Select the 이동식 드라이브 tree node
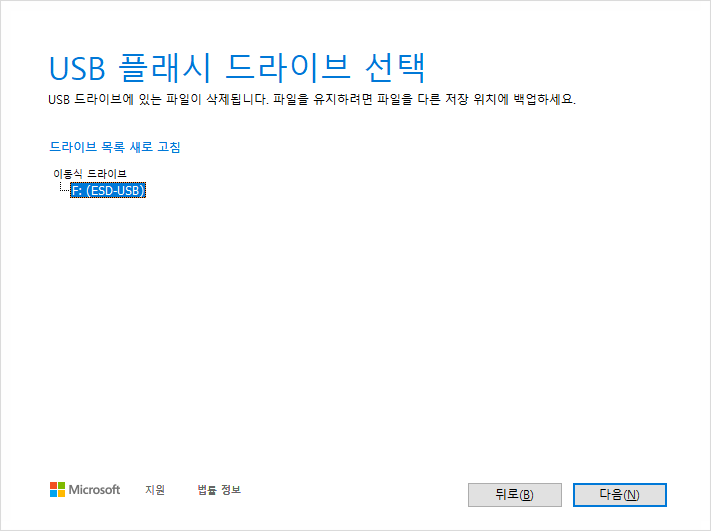Viewport: 711px width, 531px height. coord(90,174)
